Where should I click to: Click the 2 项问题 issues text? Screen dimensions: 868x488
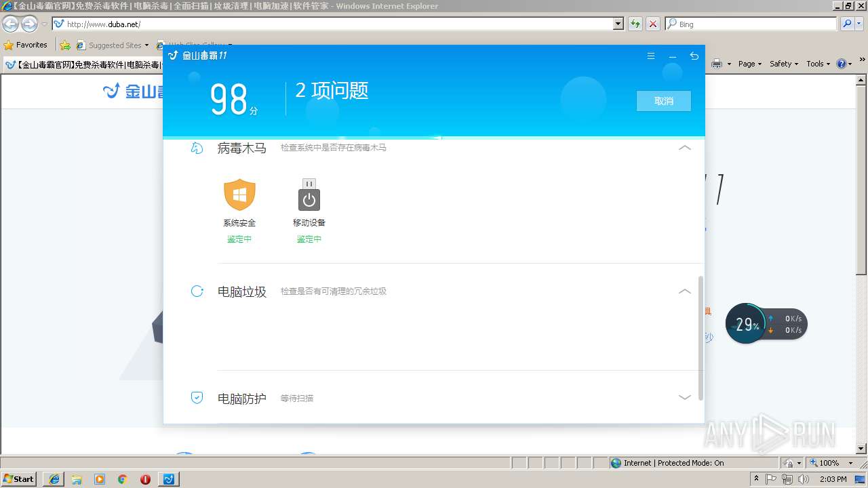(332, 91)
